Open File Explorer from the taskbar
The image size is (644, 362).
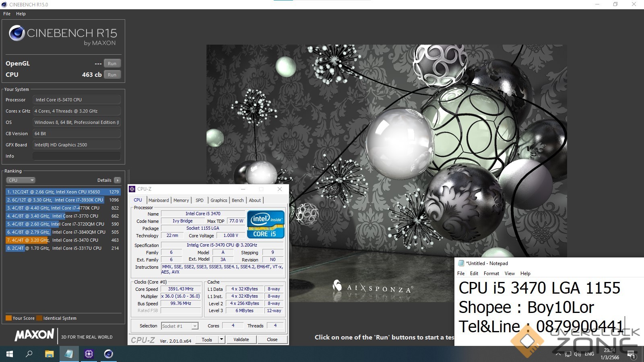point(49,354)
